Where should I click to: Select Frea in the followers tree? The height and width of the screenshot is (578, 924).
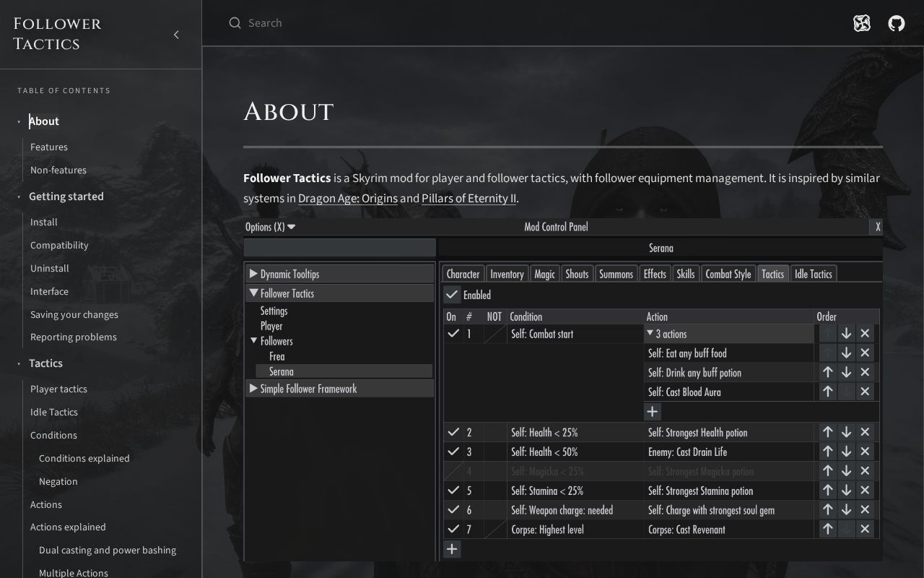coord(277,356)
